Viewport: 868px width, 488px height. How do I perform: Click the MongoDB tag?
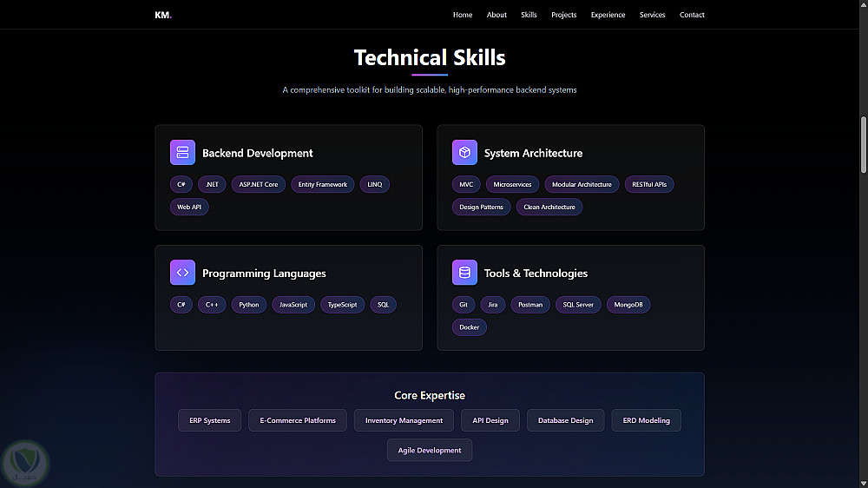click(x=628, y=305)
